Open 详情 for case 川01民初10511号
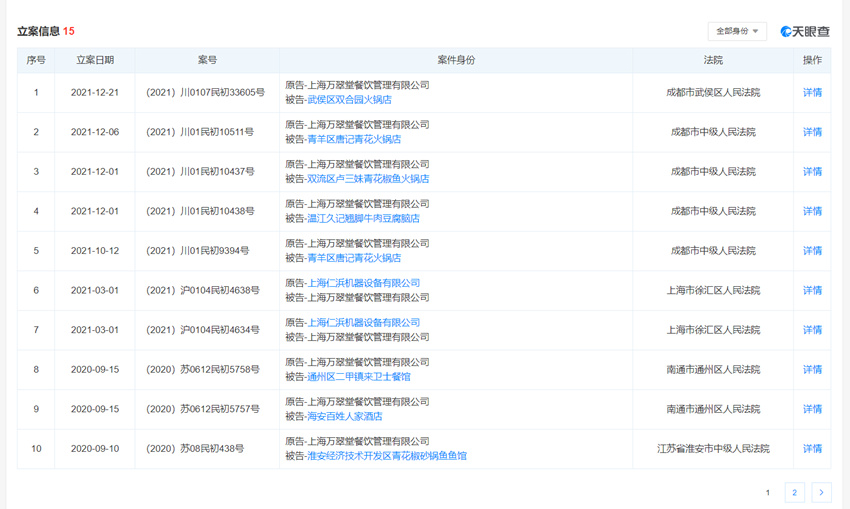850x509 pixels. click(812, 132)
